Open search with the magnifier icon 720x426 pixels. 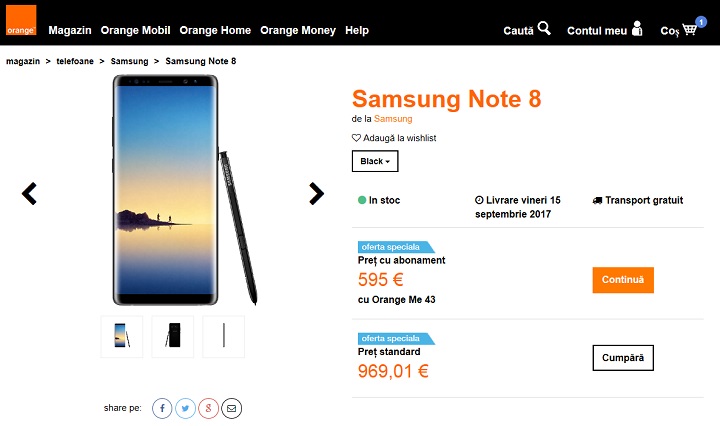tap(544, 29)
